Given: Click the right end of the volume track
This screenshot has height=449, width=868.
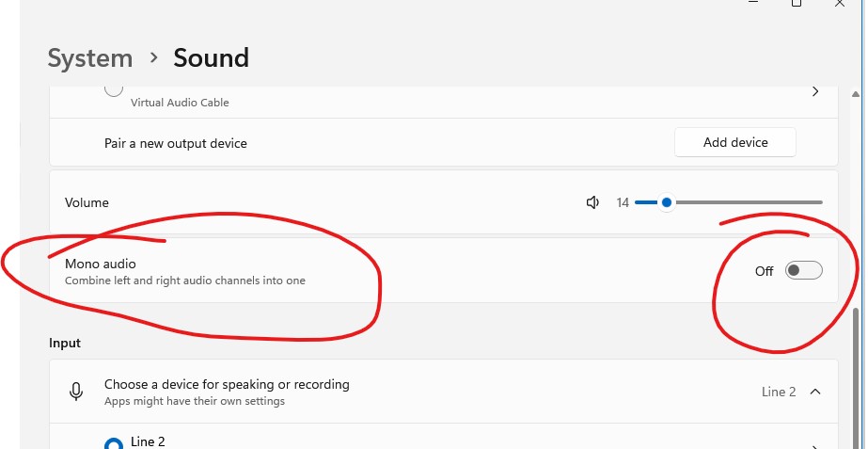Looking at the screenshot, I should click(x=818, y=202).
